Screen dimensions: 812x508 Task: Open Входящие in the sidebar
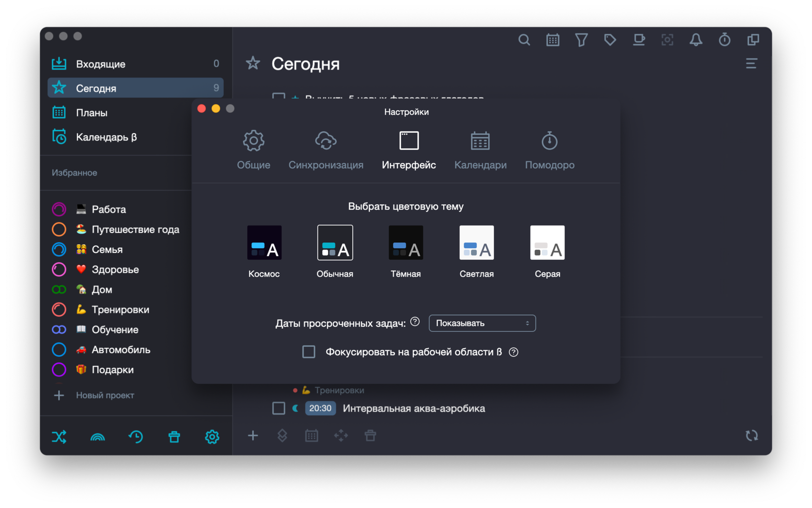[x=135, y=64]
